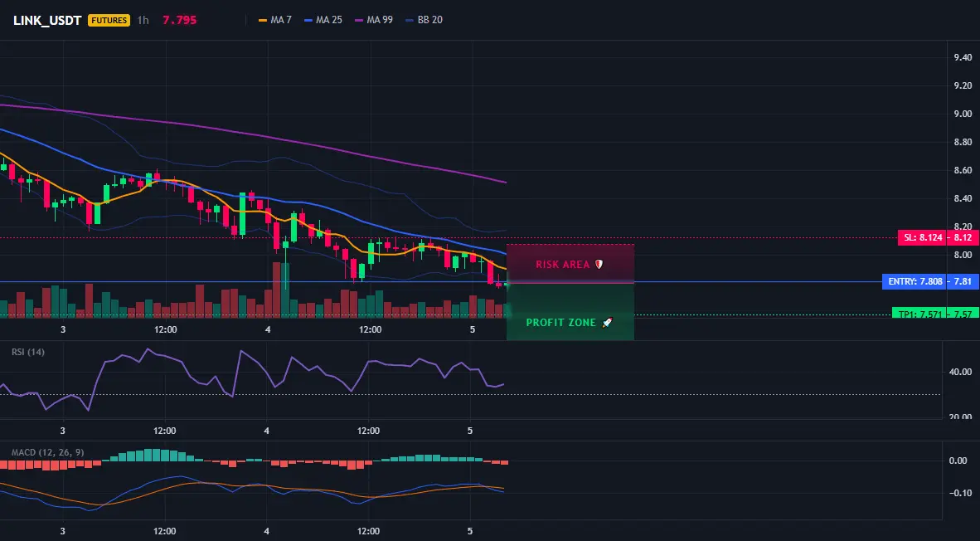
Task: Click the SL: 8.124 stop loss label
Action: (922, 237)
